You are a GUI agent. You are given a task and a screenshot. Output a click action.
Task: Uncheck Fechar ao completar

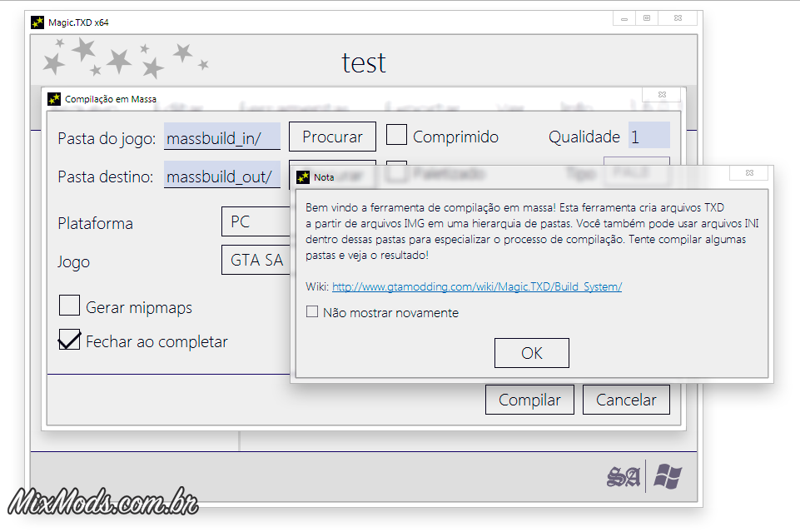pos(69,339)
